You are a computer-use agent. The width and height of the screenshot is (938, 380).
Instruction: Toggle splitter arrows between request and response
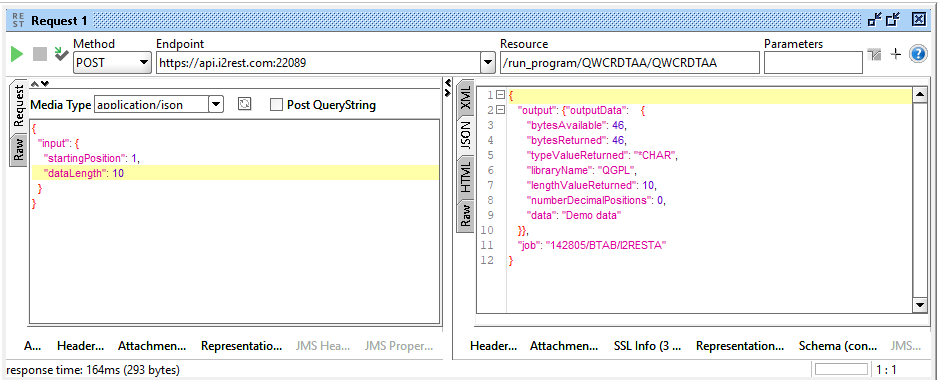pyautogui.click(x=447, y=87)
